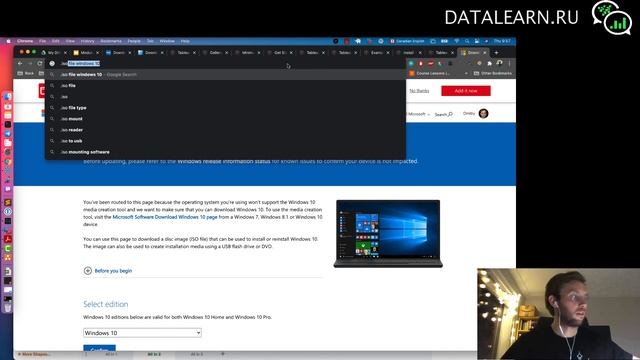Viewport: 640px width, 360px height.
Task: Open Dmitry account avatar on page
Action: pyautogui.click(x=484, y=113)
